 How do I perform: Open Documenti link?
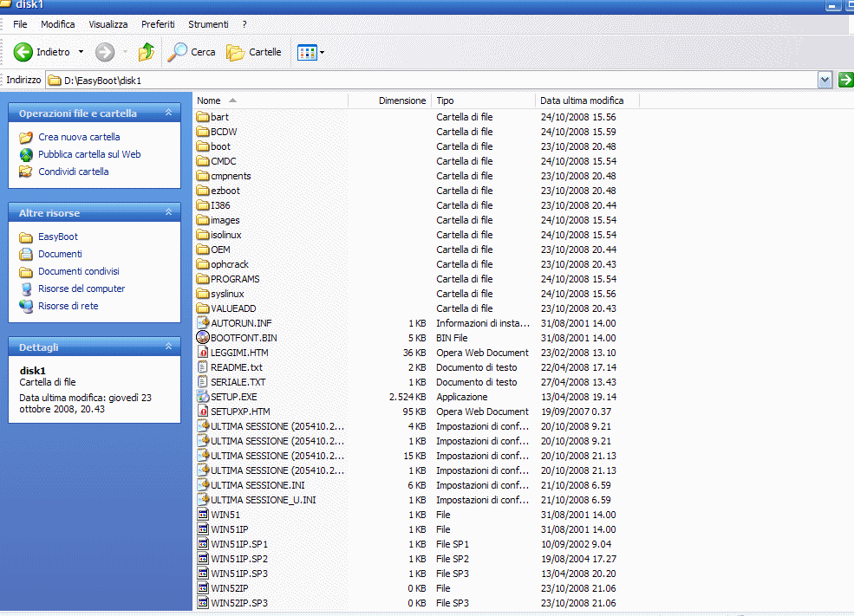[x=60, y=254]
